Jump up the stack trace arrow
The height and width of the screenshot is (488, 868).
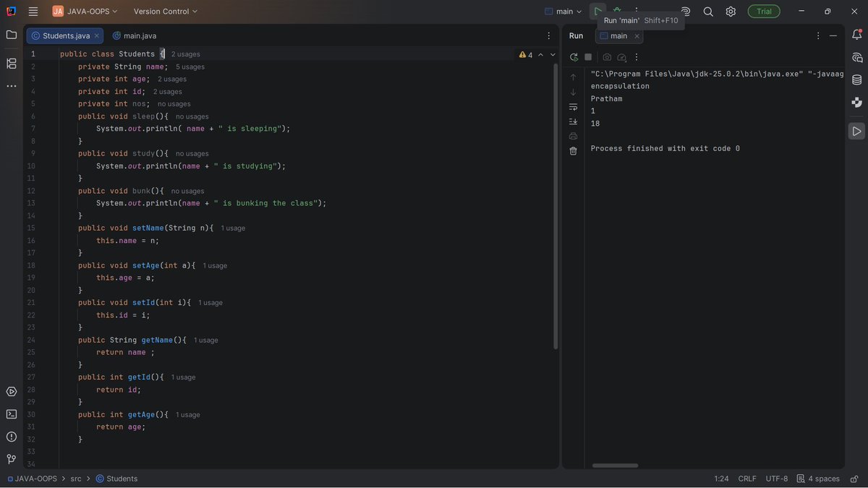coord(574,77)
